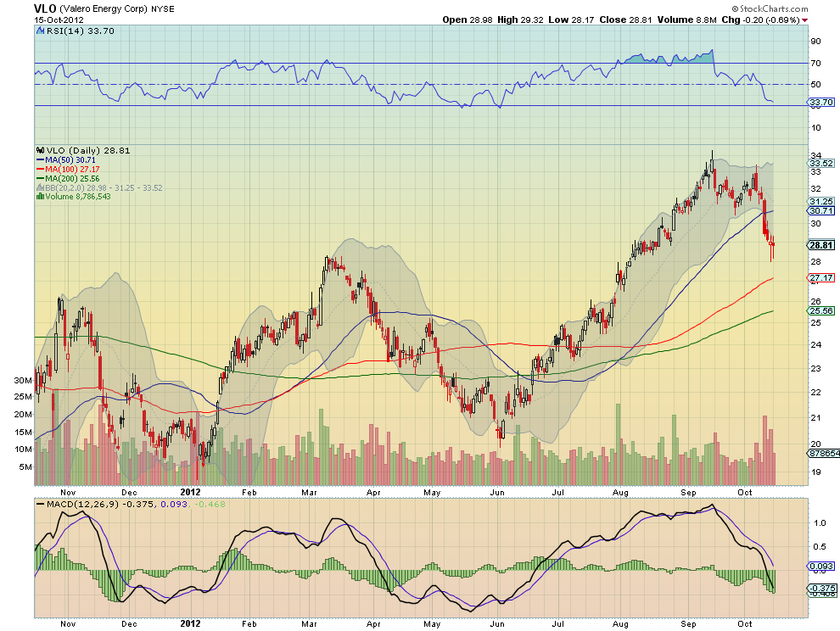Screen dimensions: 840x631
Task: Click the 31.25 middle Bollinger price tag
Action: pos(820,201)
